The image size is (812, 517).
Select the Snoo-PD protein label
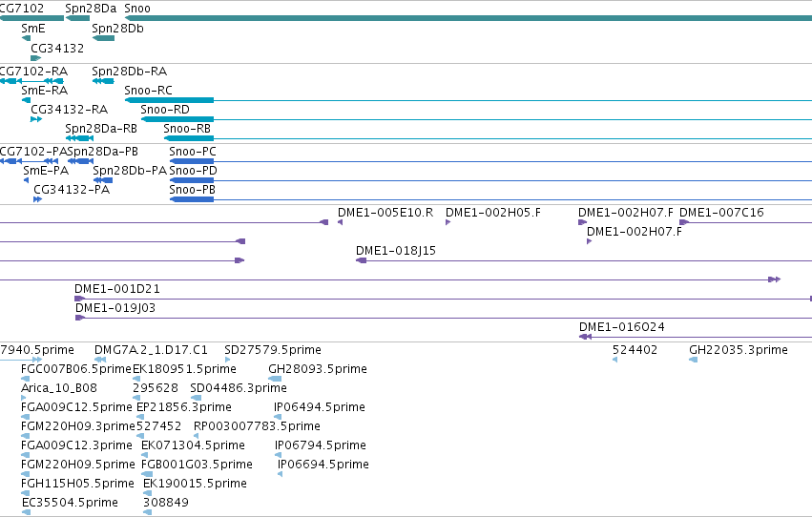193,171
